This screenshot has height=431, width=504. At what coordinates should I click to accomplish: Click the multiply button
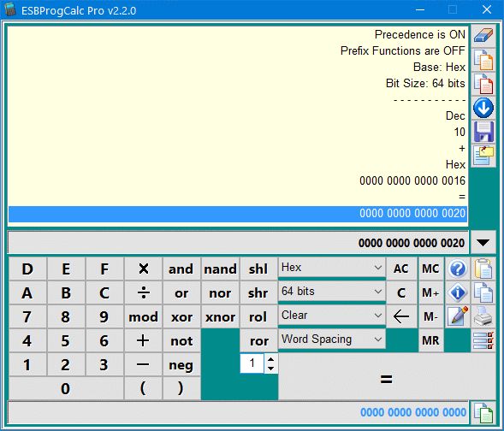(143, 269)
